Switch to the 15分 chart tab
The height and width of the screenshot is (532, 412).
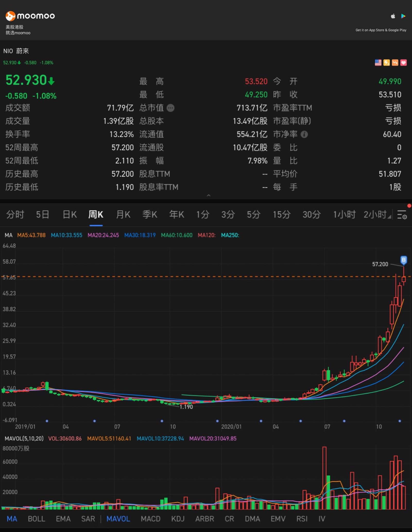coord(282,214)
